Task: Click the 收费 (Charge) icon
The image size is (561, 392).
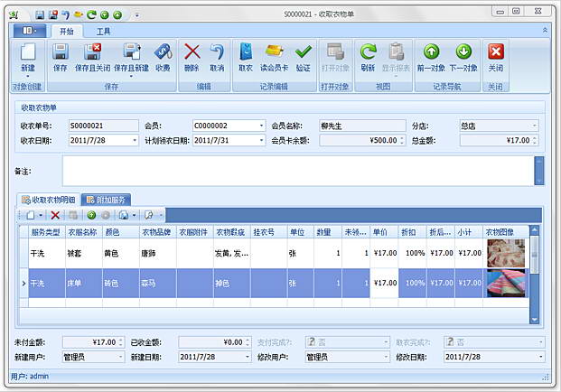Action: [163, 57]
